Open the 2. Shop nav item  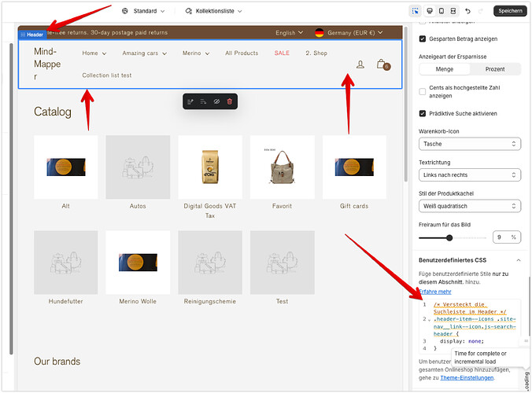pos(316,53)
